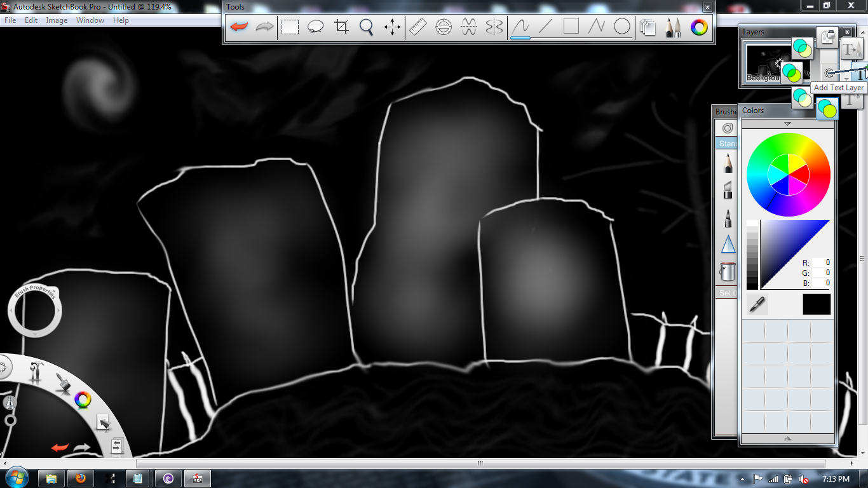Open the Brush Properties puck
The width and height of the screenshot is (868, 488).
coord(35,311)
